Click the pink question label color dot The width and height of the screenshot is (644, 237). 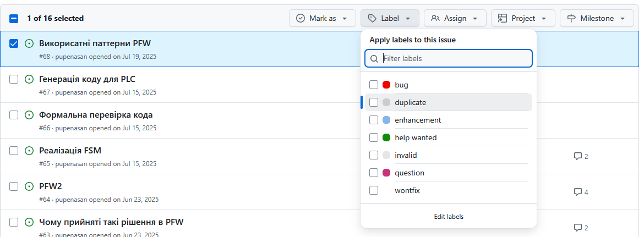pos(386,173)
